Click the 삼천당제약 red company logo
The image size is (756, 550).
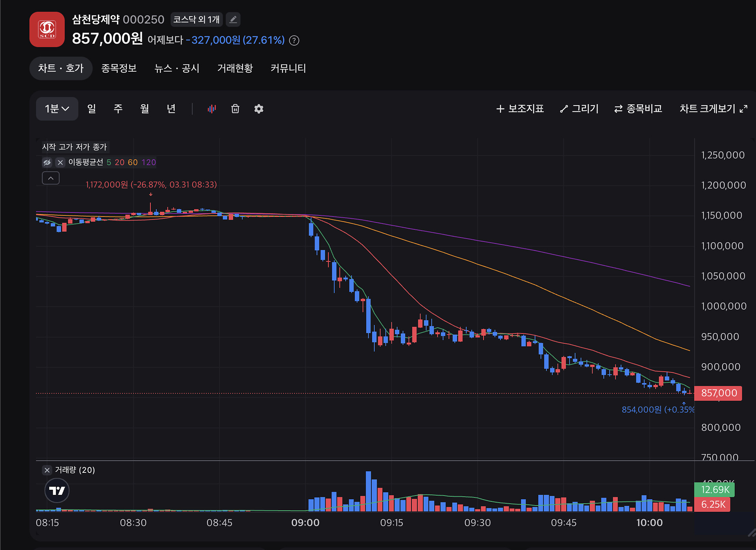47,30
